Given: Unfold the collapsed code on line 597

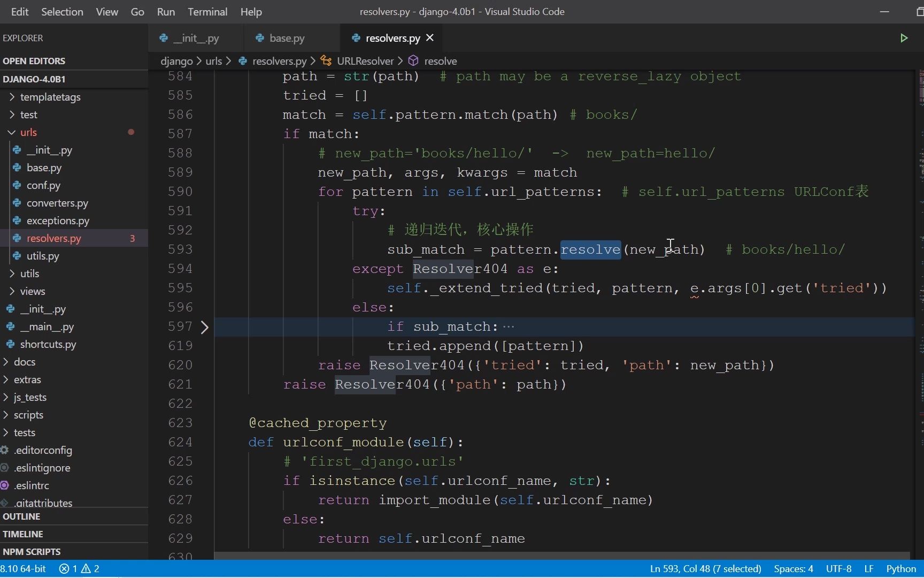Looking at the screenshot, I should [205, 327].
